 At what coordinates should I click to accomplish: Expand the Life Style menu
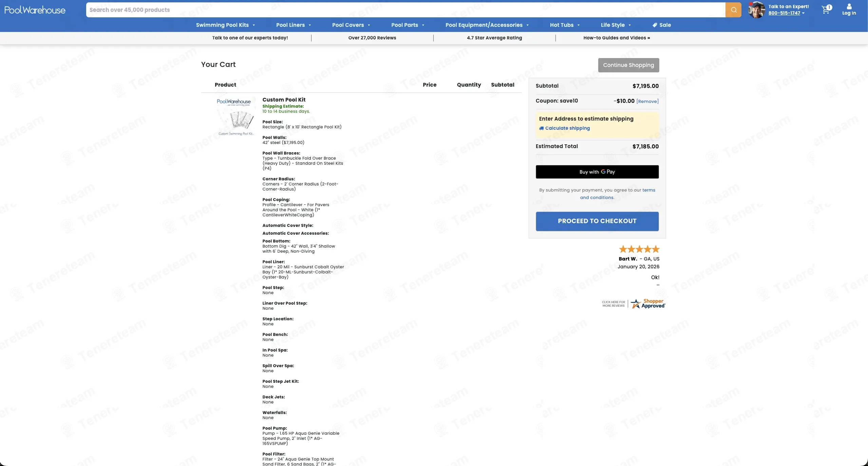click(616, 25)
